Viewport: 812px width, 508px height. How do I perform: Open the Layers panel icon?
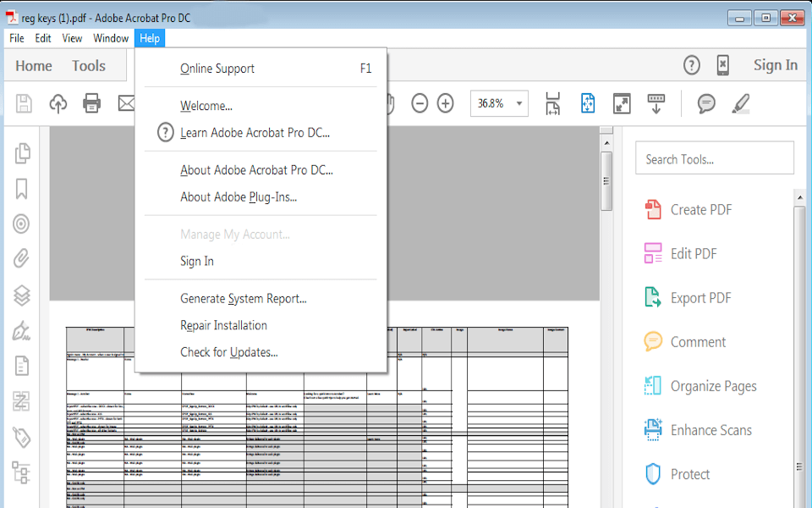[x=21, y=295]
